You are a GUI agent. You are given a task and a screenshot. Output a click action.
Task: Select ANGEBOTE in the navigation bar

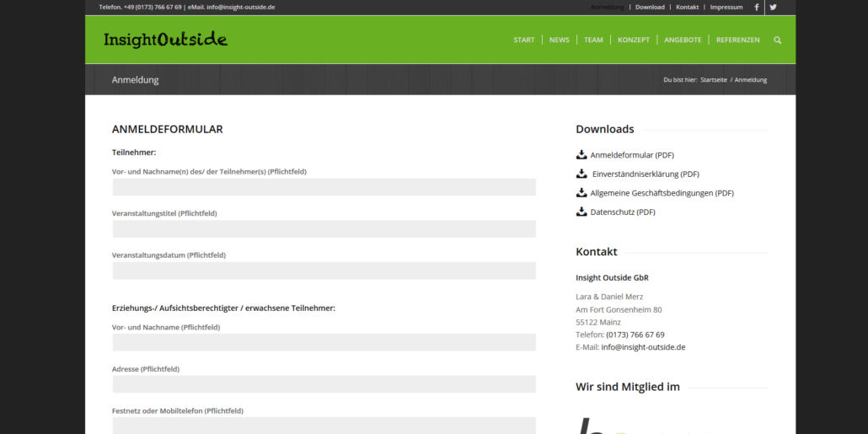(683, 40)
